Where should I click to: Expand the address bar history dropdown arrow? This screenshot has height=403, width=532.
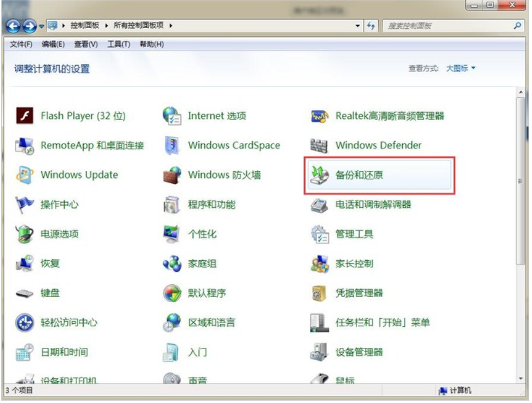[358, 25]
